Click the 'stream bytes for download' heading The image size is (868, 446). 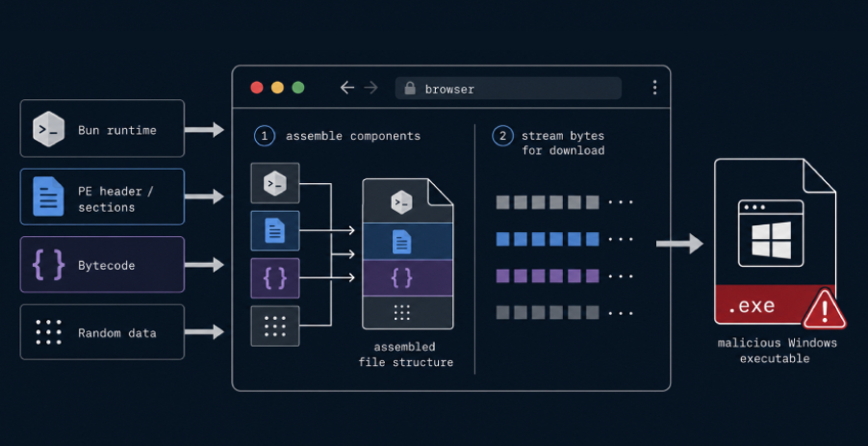tap(563, 143)
